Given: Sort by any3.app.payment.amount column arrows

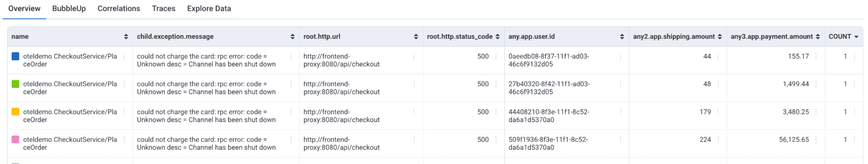Looking at the screenshot, I should [818, 37].
